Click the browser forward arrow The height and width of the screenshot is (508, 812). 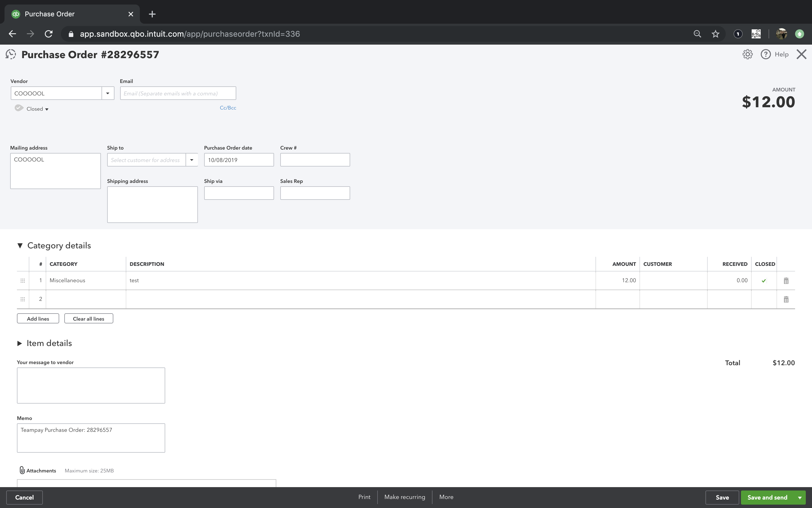(x=30, y=34)
